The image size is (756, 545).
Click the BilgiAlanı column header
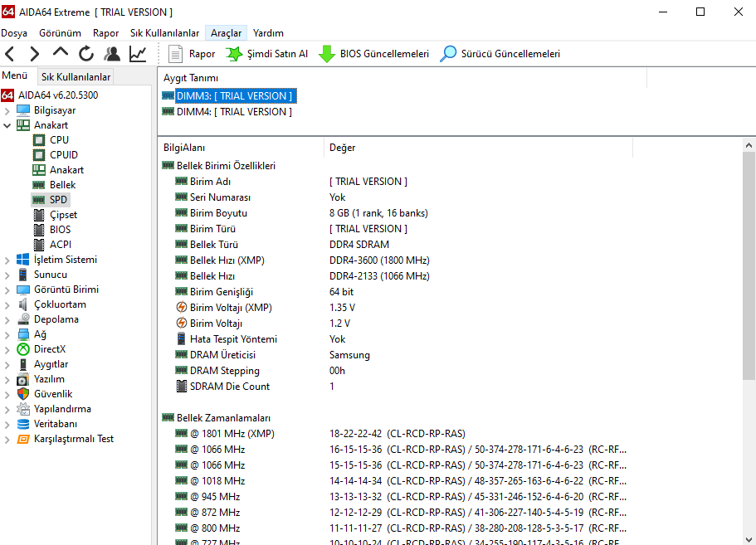point(241,148)
